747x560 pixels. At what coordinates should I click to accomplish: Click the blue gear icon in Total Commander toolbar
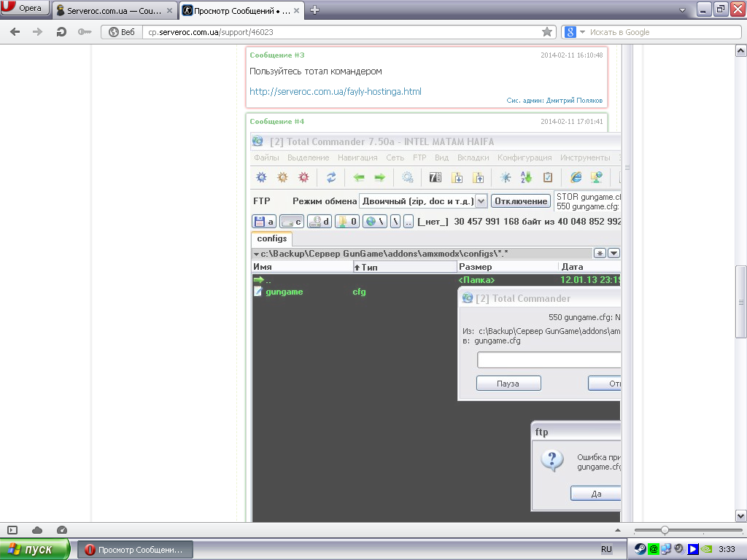(x=262, y=178)
